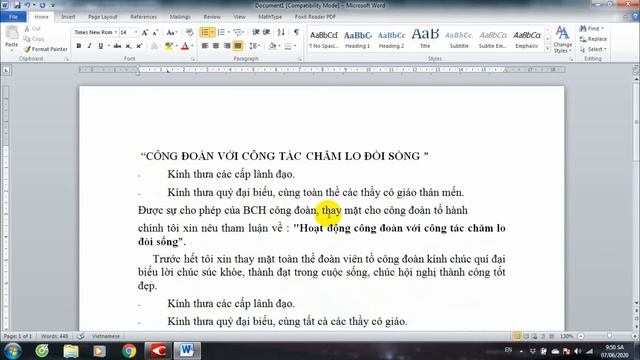This screenshot has width=640, height=360.
Task: Click the Grow Font icon
Action: [x=144, y=32]
